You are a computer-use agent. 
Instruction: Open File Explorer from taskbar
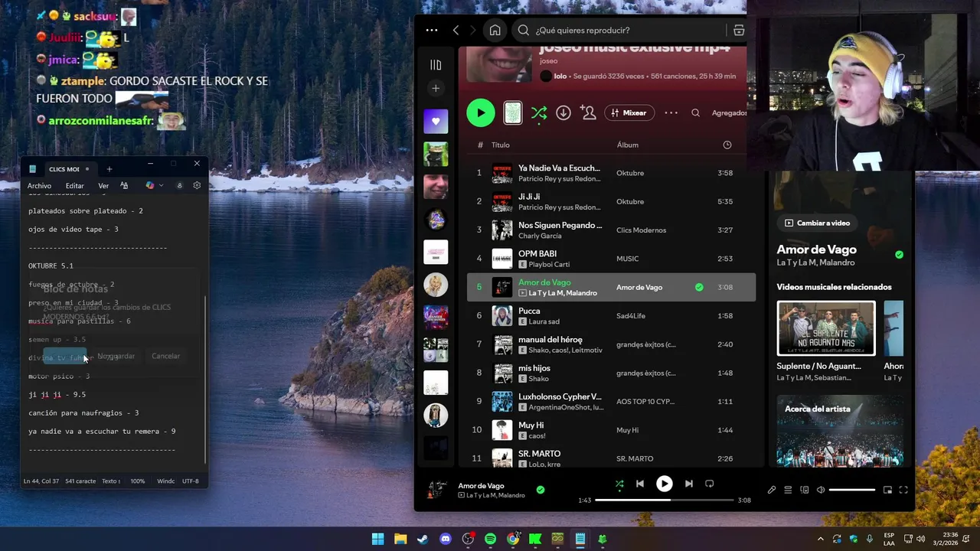(x=400, y=539)
